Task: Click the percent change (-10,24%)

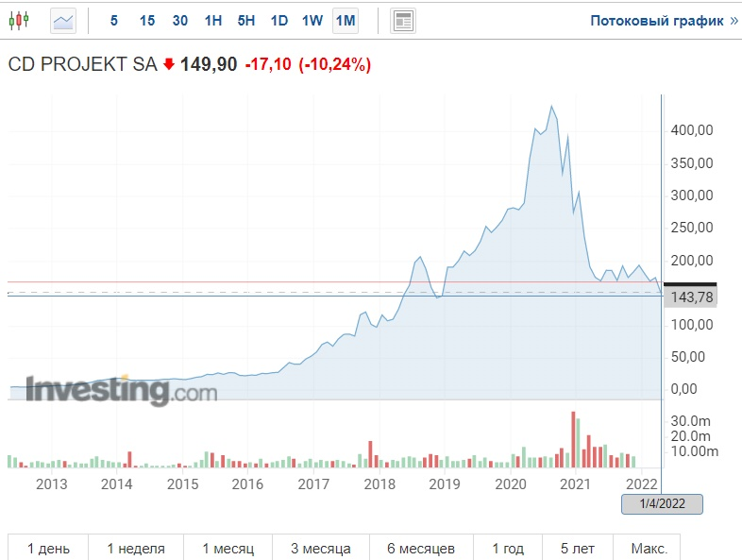Action: pyautogui.click(x=334, y=64)
